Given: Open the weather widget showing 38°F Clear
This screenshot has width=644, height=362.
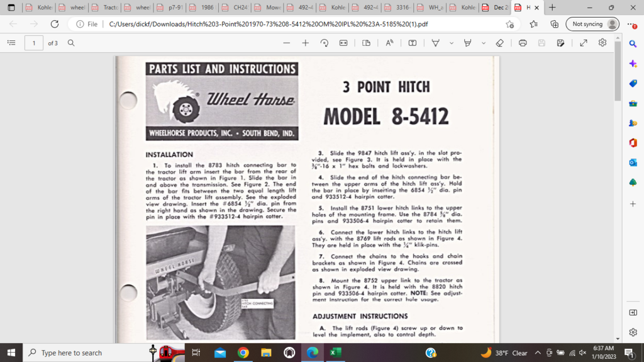Looking at the screenshot, I should tap(504, 353).
